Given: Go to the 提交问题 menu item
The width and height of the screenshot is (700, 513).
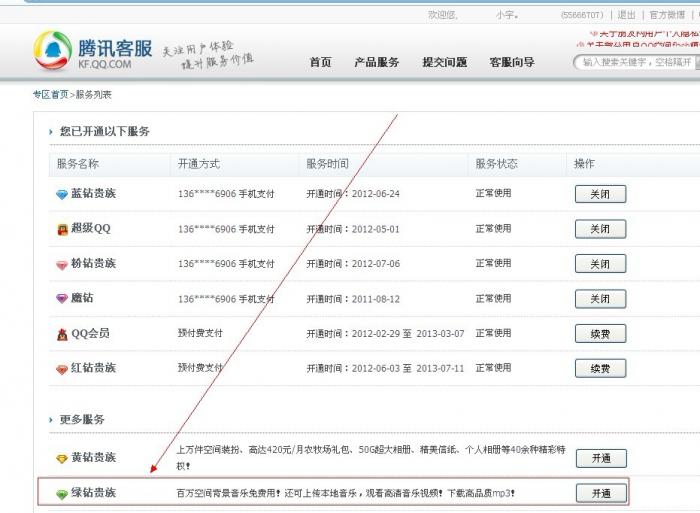Looking at the screenshot, I should pyautogui.click(x=445, y=62).
